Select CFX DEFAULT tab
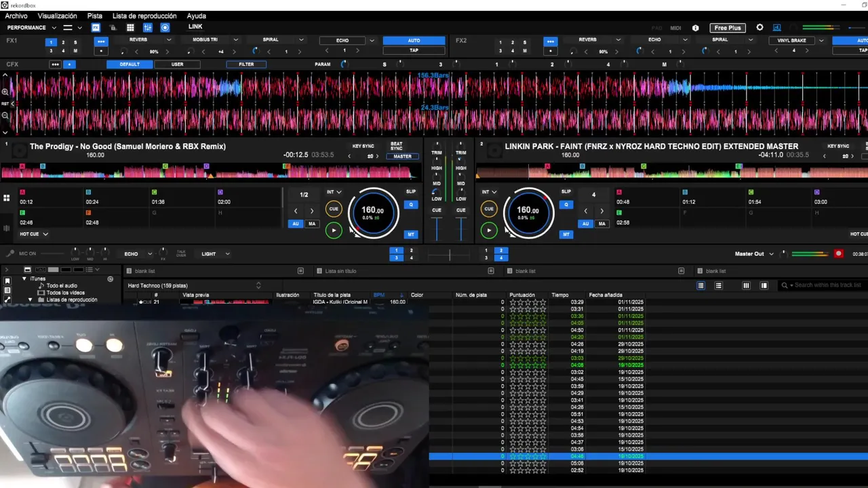This screenshot has width=868, height=488. pos(130,64)
